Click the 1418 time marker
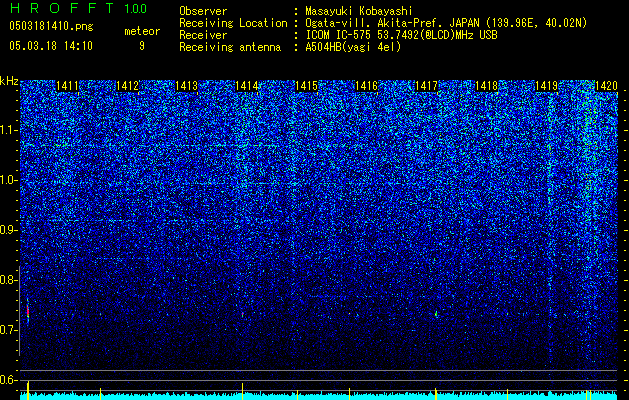This screenshot has width=629, height=400. coord(487,86)
